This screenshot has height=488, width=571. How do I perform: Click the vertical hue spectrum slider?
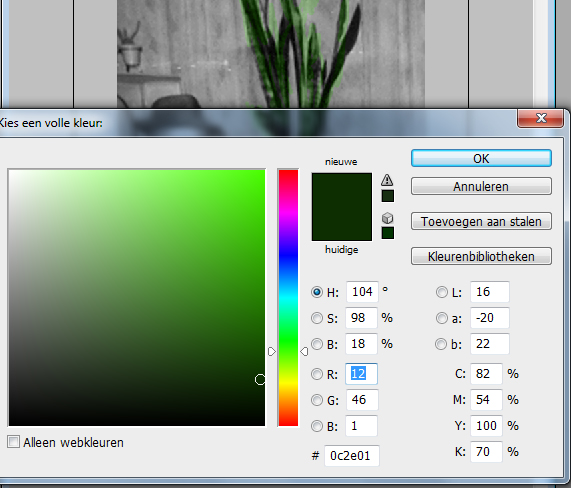[x=288, y=297]
